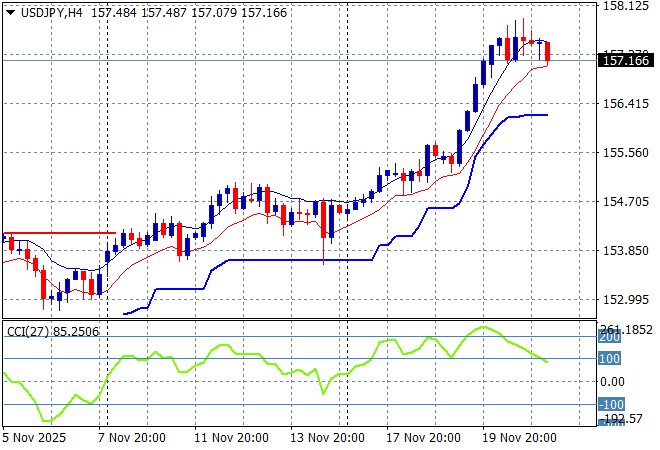Click the 5 Nov 2025 date label
The height and width of the screenshot is (450, 660).
[34, 438]
